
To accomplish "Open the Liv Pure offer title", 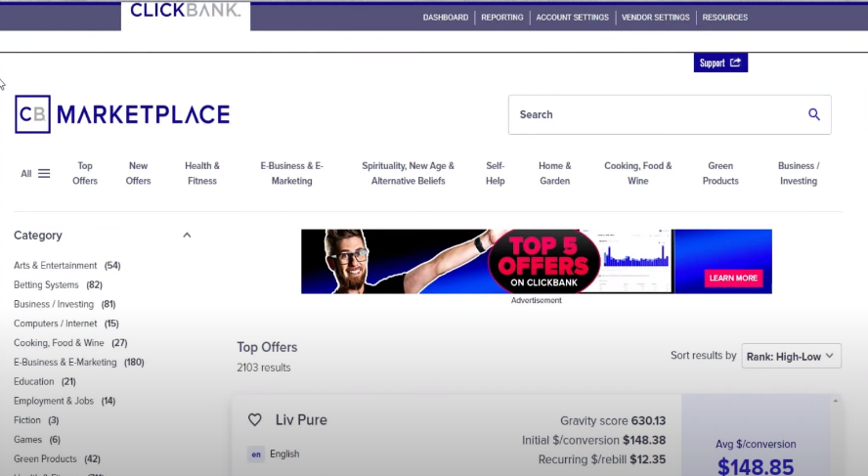I will pyautogui.click(x=301, y=420).
